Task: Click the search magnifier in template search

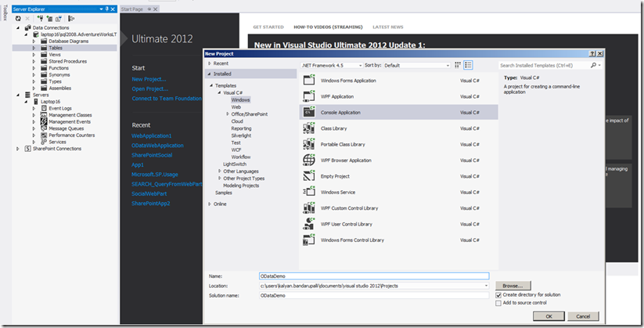Action: tap(593, 65)
